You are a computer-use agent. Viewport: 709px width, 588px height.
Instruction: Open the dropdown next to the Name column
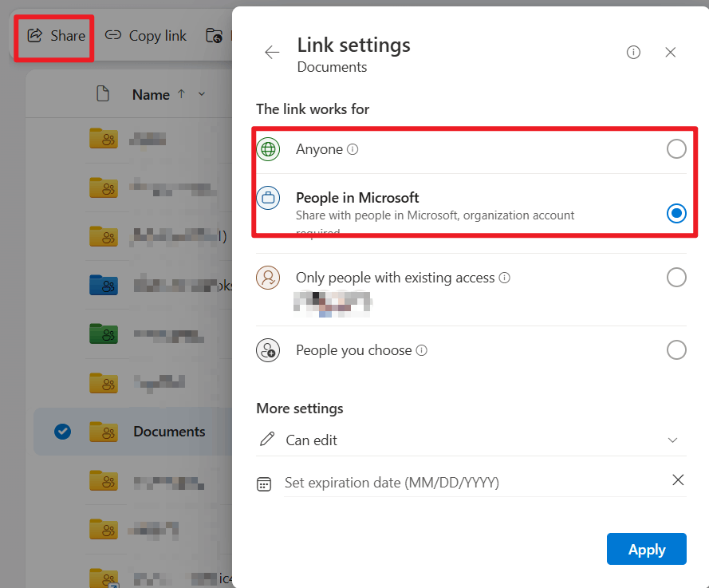(202, 94)
